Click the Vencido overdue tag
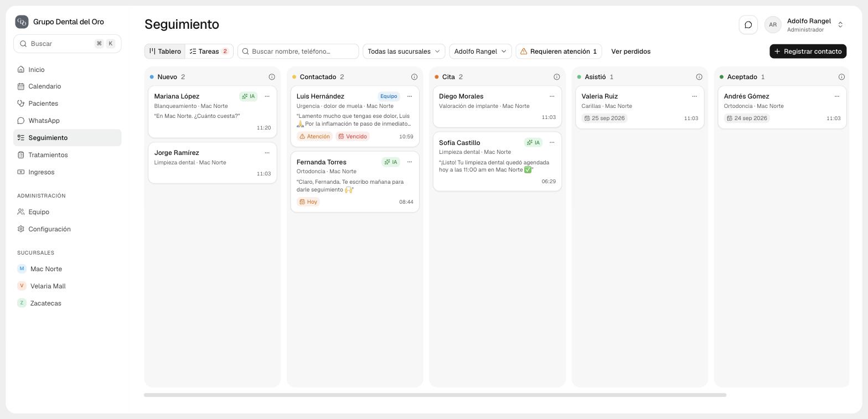This screenshot has width=868, height=419. pos(353,136)
